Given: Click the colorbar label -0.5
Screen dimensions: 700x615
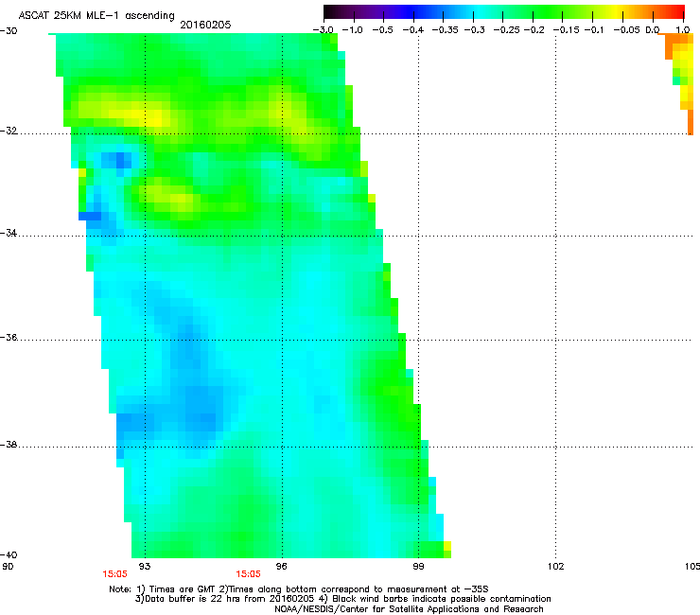Looking at the screenshot, I should pos(382,30).
